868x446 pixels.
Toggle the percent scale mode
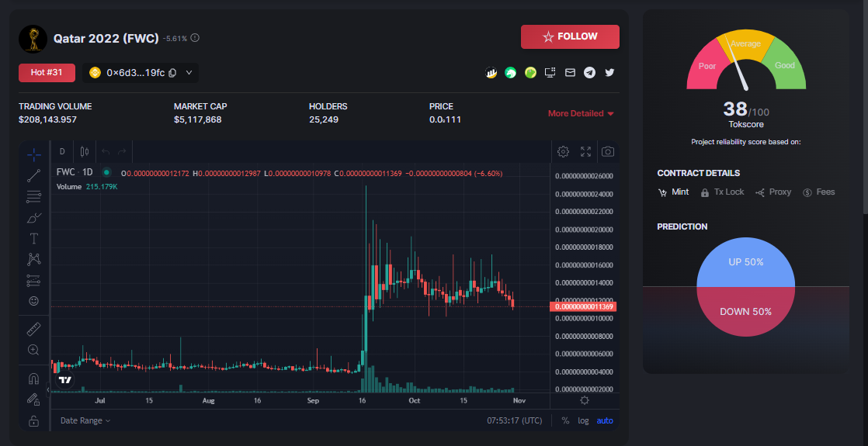[565, 420]
